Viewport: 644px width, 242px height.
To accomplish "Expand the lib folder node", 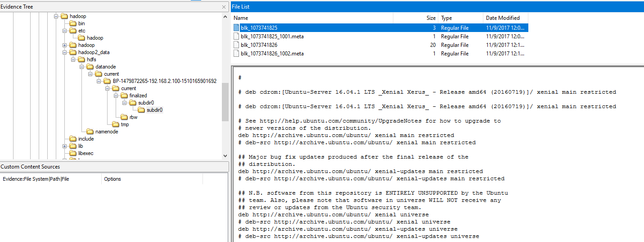I will 65,146.
